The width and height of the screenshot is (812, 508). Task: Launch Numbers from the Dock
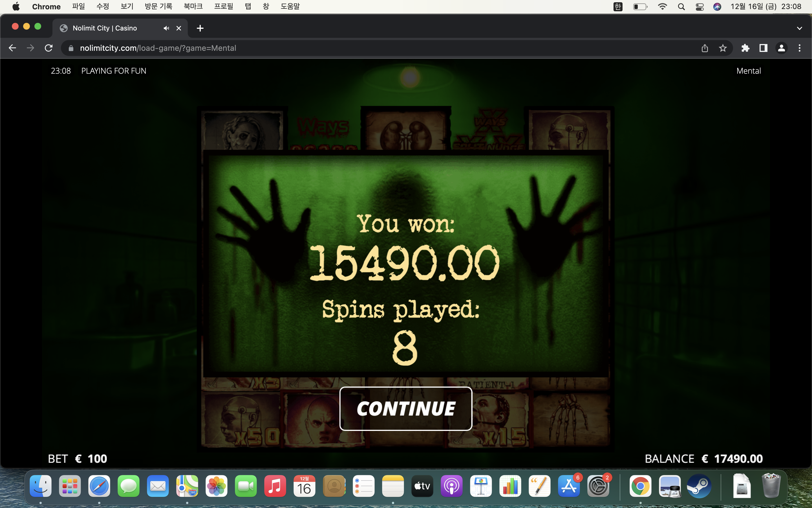coord(510,486)
